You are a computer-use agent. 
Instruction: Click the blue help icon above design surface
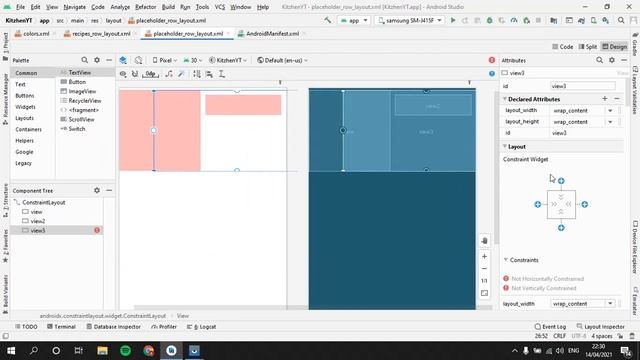(x=492, y=73)
